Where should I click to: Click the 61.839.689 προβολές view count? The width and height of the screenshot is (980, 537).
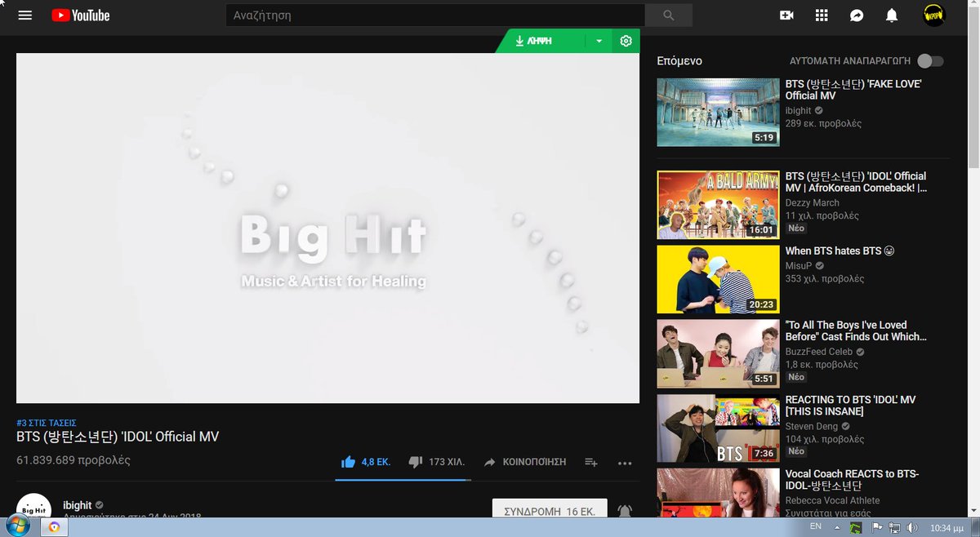(x=73, y=460)
